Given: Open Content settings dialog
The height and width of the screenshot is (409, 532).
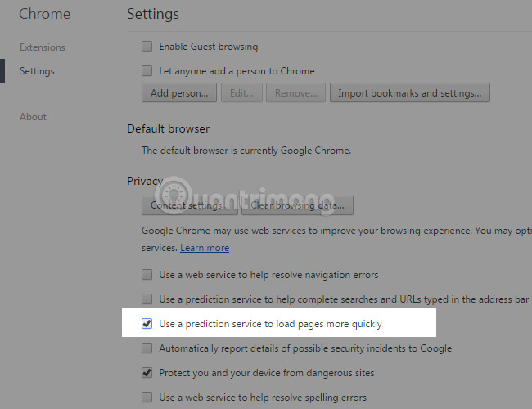Looking at the screenshot, I should (190, 205).
